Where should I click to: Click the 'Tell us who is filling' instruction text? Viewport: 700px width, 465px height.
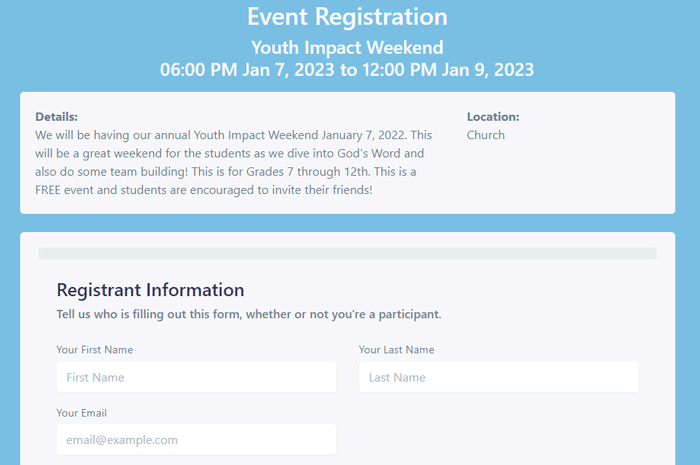point(249,314)
